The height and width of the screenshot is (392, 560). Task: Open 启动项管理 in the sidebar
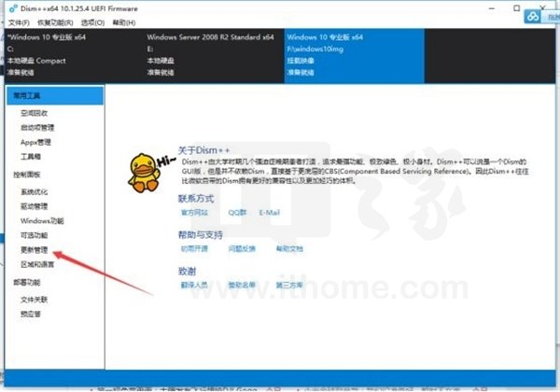tap(37, 128)
